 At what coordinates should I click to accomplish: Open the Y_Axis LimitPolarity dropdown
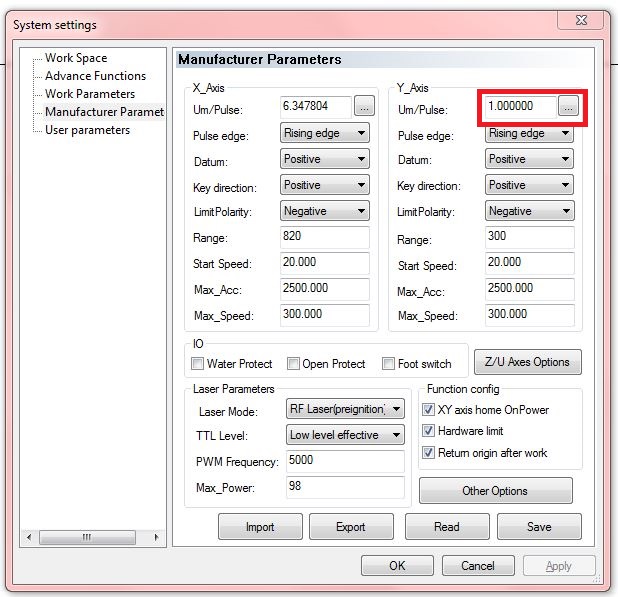pyautogui.click(x=530, y=211)
